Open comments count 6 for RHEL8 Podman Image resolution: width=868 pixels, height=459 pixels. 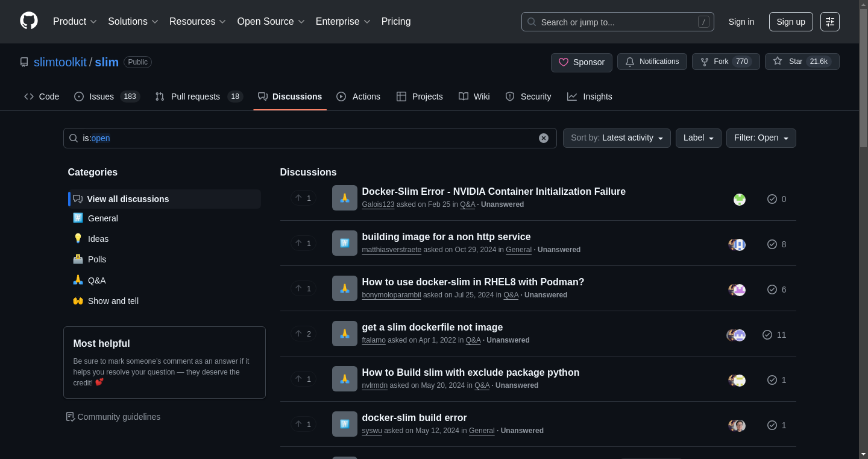click(x=776, y=290)
